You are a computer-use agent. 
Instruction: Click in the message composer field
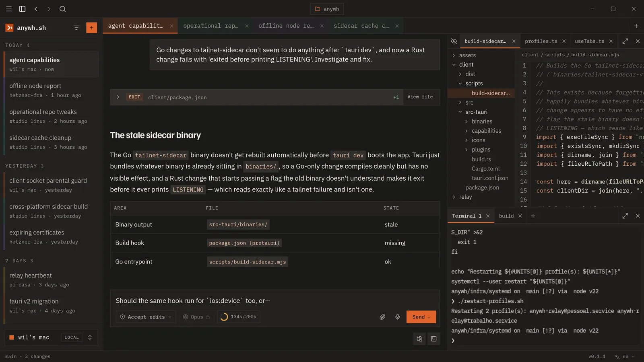(275, 300)
